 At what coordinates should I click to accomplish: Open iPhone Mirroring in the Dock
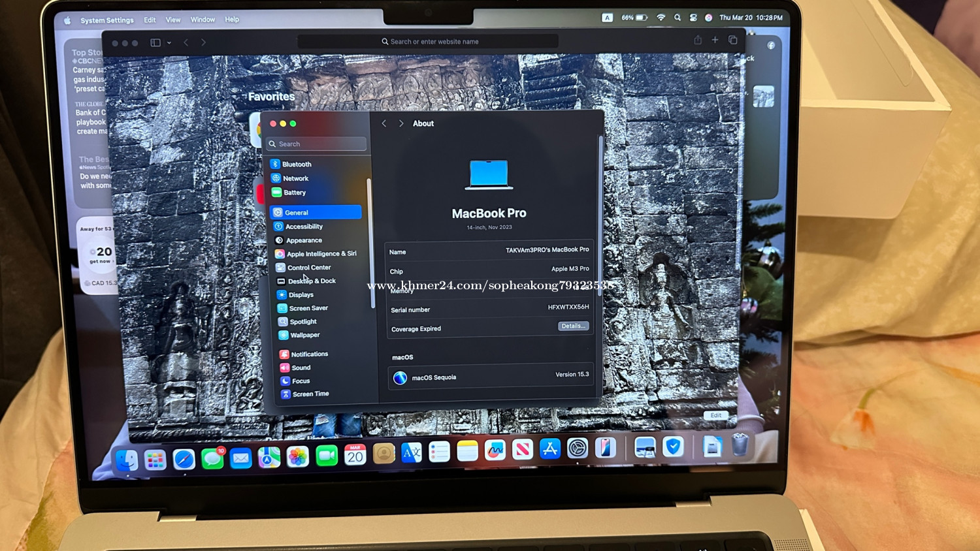click(606, 447)
